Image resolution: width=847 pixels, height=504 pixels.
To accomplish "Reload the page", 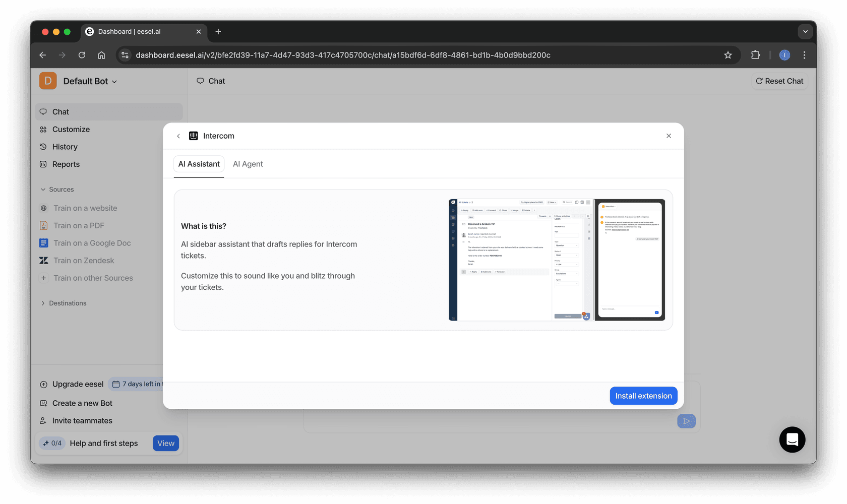I will click(x=82, y=55).
